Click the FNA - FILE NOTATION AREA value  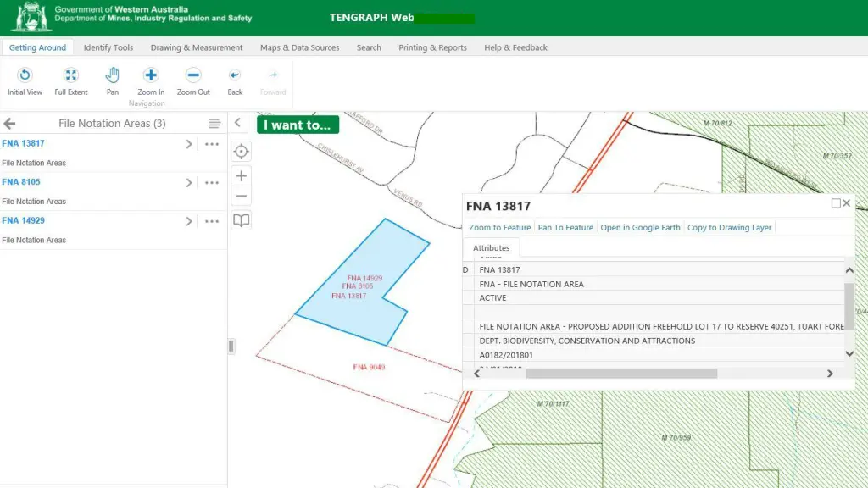click(531, 284)
